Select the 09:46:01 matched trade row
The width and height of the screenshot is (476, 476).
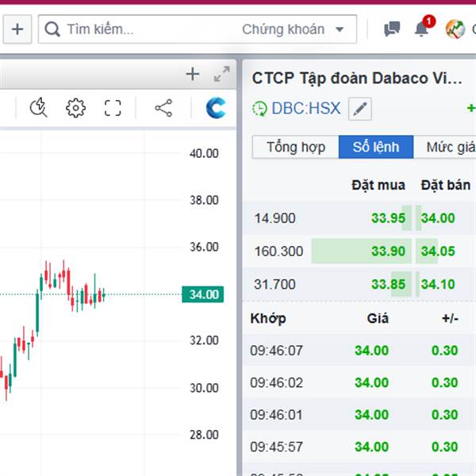pos(359,415)
